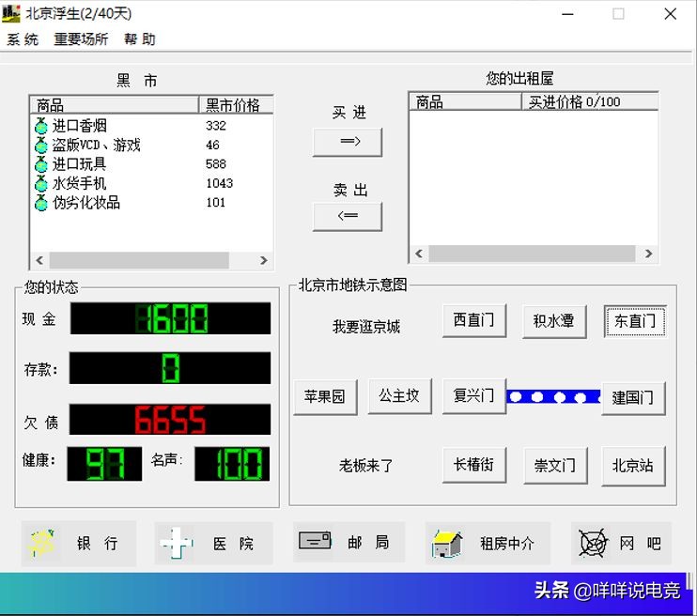Select 北京站 station button
Screen dimensions: 697x616
click(x=633, y=466)
